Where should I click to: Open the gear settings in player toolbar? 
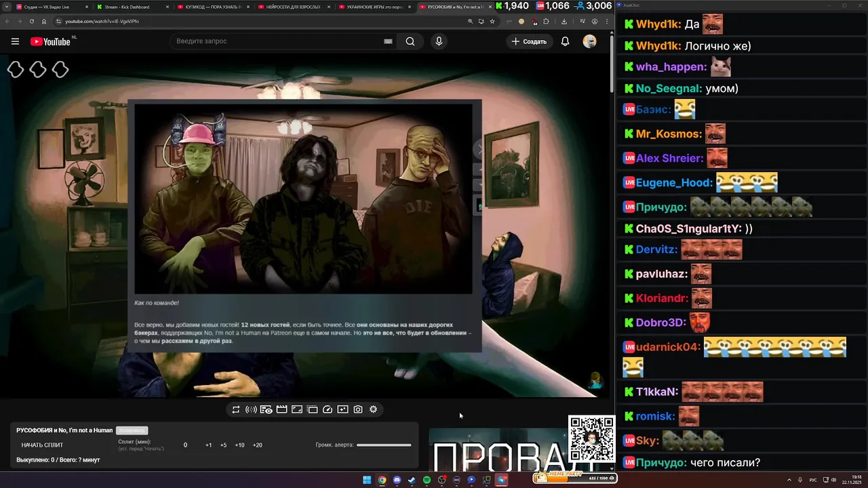373,409
